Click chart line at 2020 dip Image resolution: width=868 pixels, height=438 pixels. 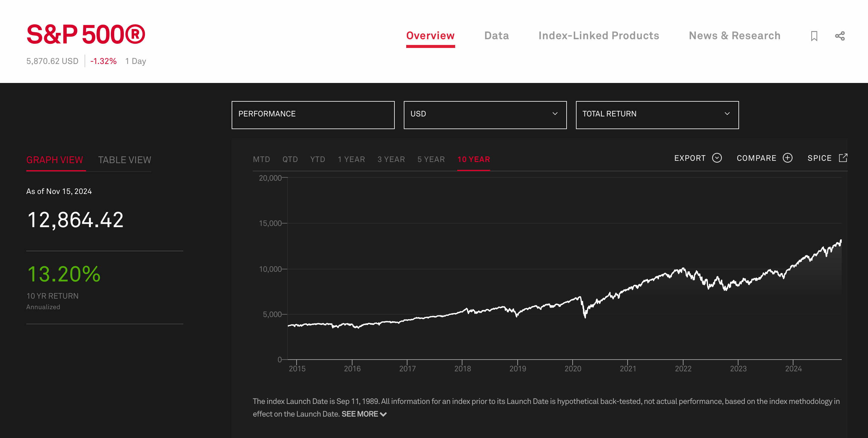pos(585,316)
